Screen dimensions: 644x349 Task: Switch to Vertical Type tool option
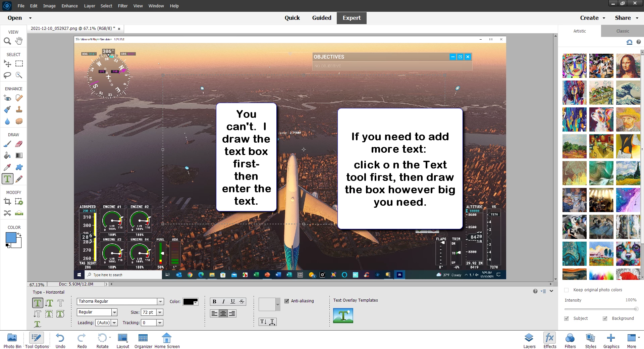49,303
